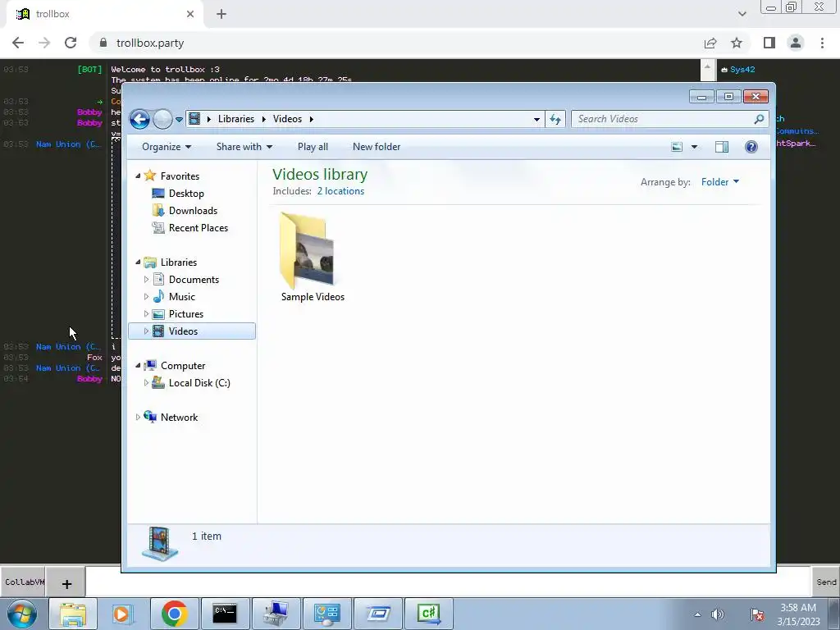This screenshot has width=840, height=630.
Task: Expand the Videos library node
Action: pos(146,331)
